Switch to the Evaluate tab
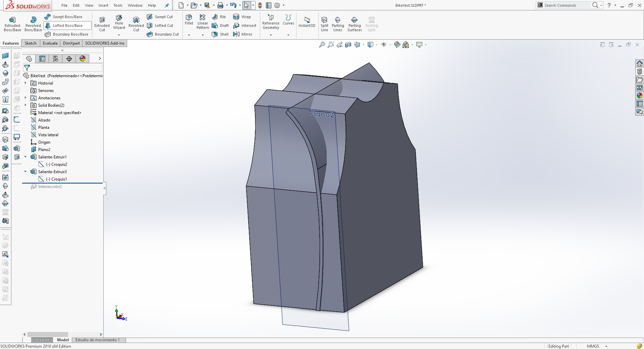Image resolution: width=644 pixels, height=349 pixels. [50, 43]
